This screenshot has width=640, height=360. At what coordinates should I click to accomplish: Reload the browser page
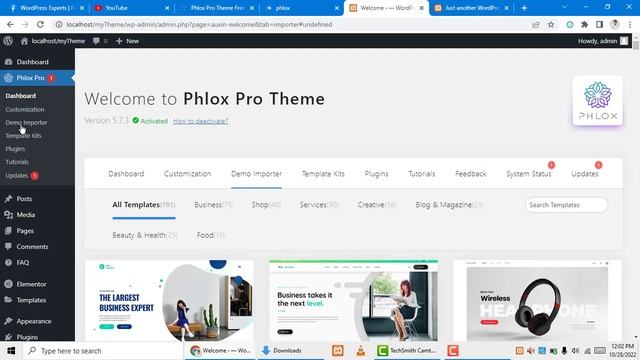pos(40,24)
